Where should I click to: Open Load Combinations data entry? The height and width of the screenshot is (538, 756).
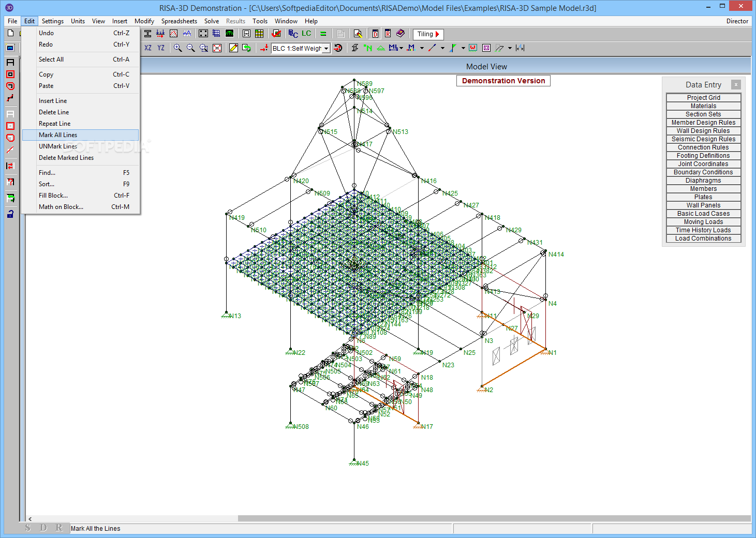click(703, 238)
